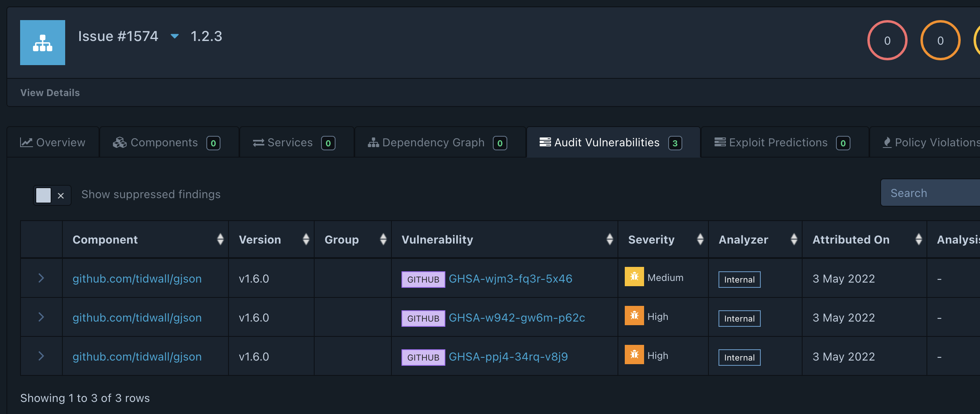Expand the last gjson vulnerability row
The image size is (980, 414).
tap(41, 356)
